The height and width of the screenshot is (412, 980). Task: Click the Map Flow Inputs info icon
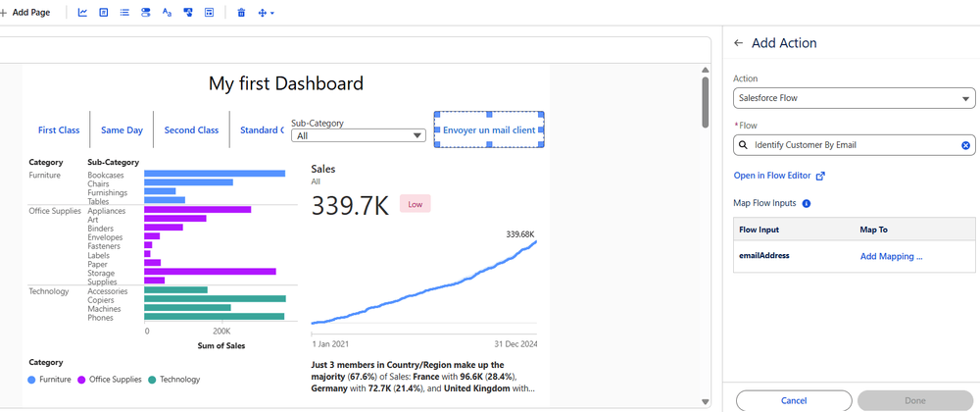(x=806, y=204)
